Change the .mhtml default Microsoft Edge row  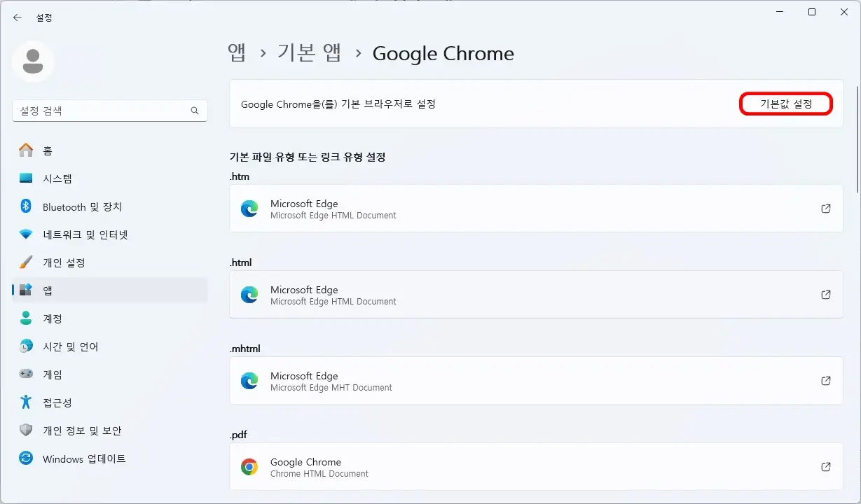536,381
